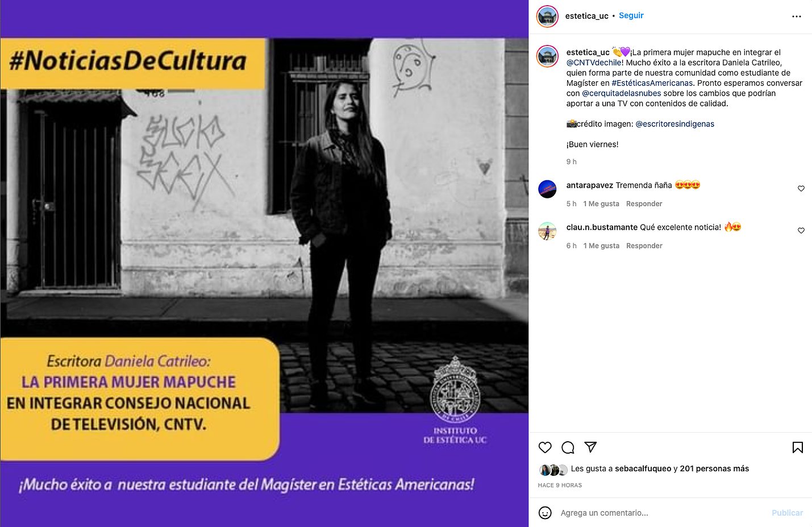This screenshot has width=812, height=527.
Task: Reply to antarapavez's comment
Action: point(644,204)
